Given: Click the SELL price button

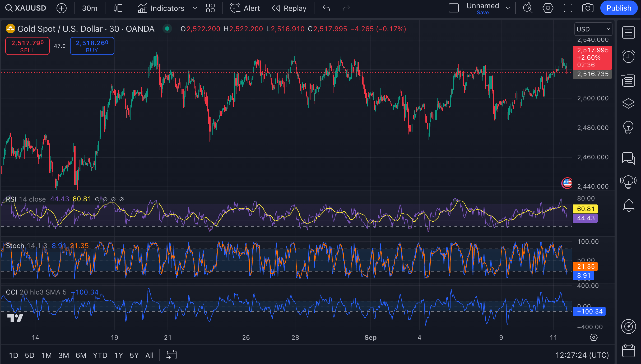Looking at the screenshot, I should click(27, 46).
